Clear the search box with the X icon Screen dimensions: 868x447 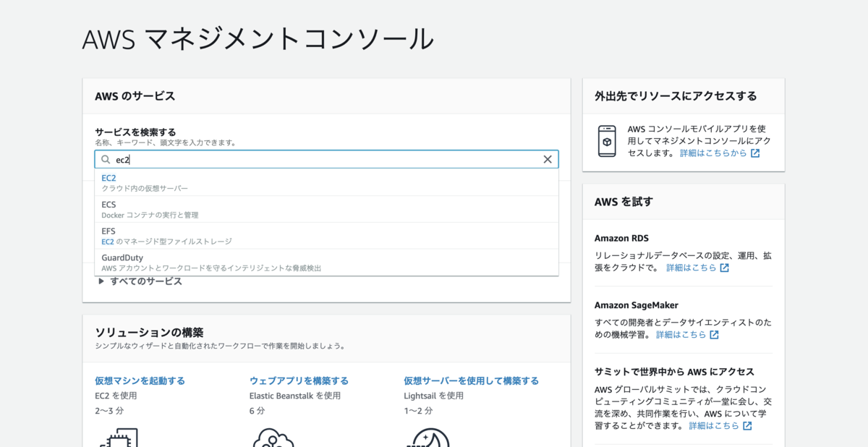pyautogui.click(x=548, y=159)
